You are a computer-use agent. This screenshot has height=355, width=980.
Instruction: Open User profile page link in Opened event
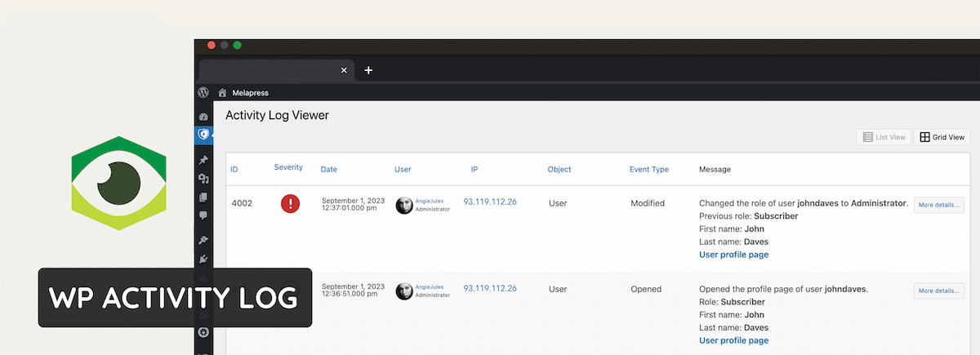pos(733,340)
